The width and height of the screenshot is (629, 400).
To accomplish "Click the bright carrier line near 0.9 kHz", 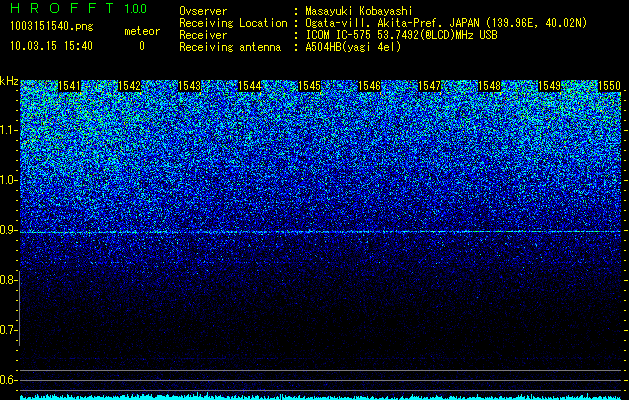I will [320, 232].
